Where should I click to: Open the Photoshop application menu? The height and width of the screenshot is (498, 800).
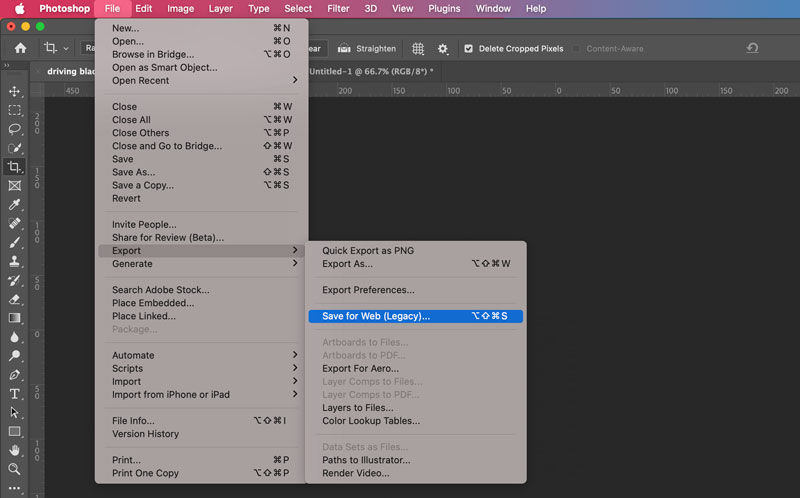64,9
